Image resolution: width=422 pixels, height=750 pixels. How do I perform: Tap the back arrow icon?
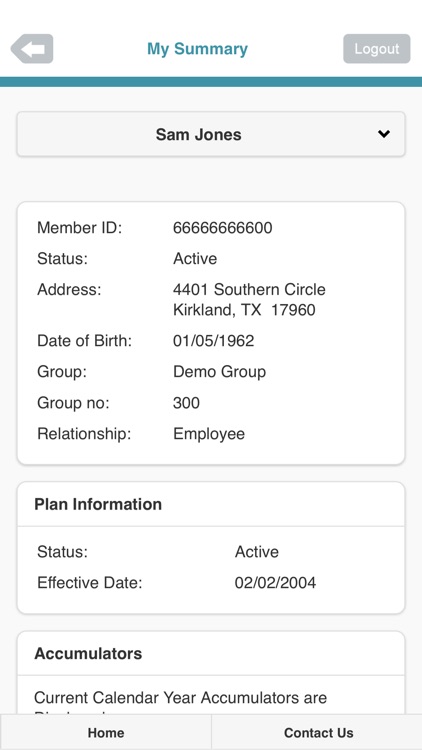pyautogui.click(x=32, y=49)
